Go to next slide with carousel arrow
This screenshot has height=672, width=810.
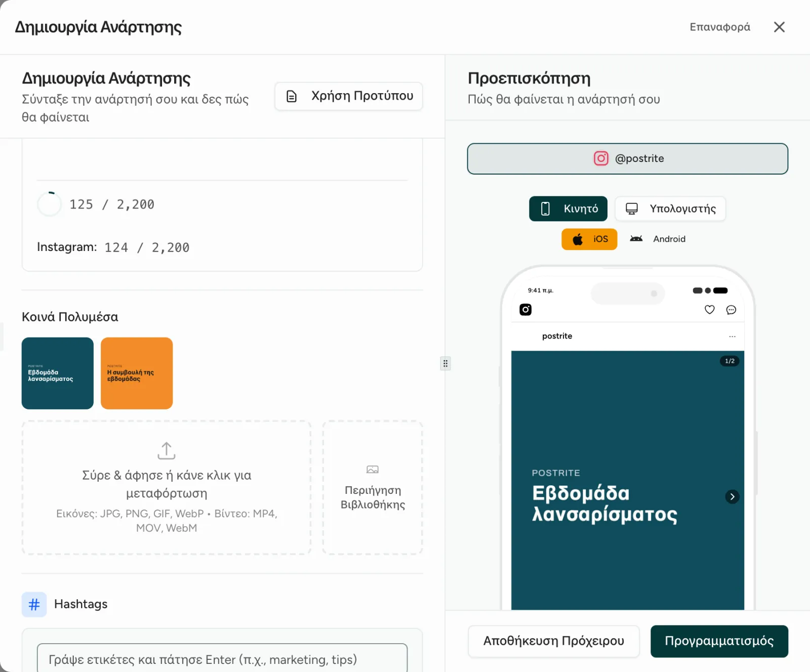click(x=732, y=497)
